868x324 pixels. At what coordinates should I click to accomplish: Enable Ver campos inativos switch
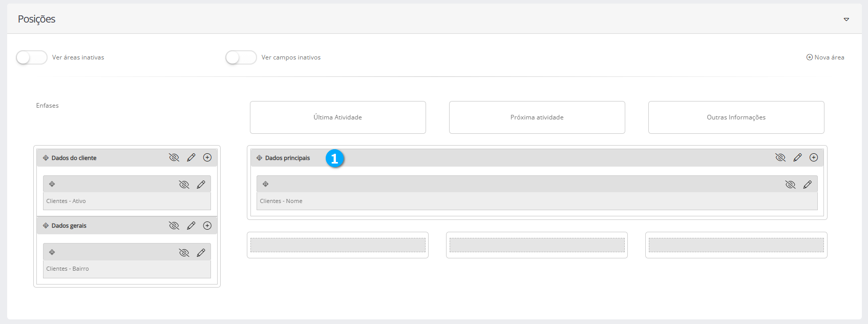click(241, 57)
